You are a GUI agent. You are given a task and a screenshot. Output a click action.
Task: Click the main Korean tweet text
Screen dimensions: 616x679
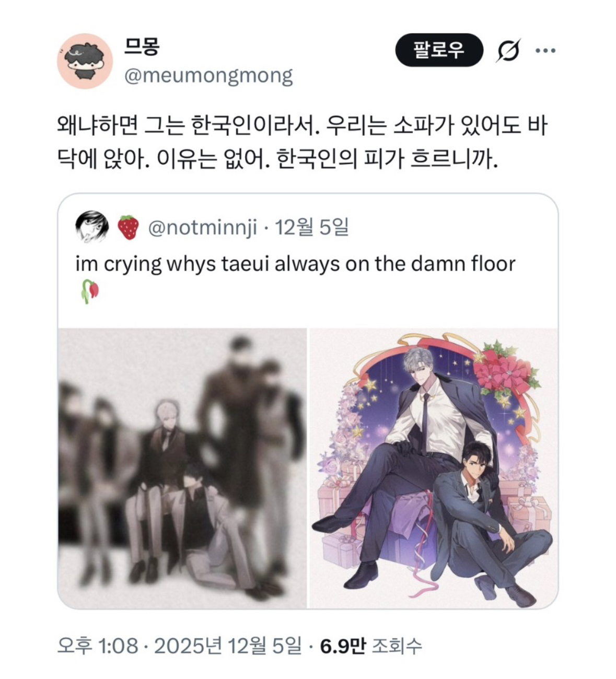[x=302, y=142]
